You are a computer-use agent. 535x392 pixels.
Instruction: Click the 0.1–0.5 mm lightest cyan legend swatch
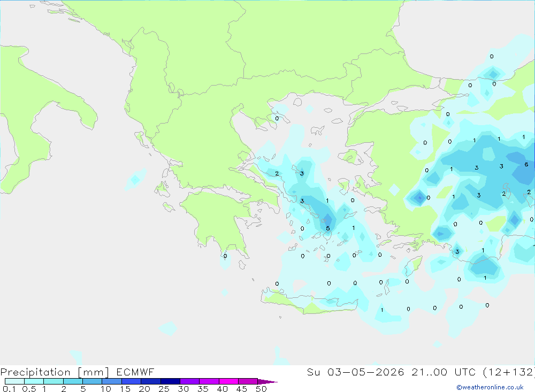coord(14,381)
